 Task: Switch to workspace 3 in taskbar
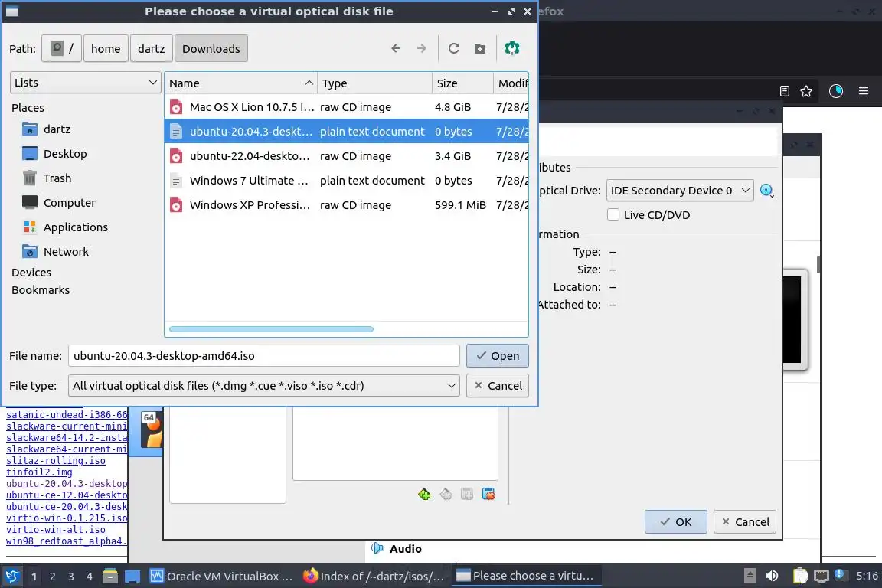point(71,577)
